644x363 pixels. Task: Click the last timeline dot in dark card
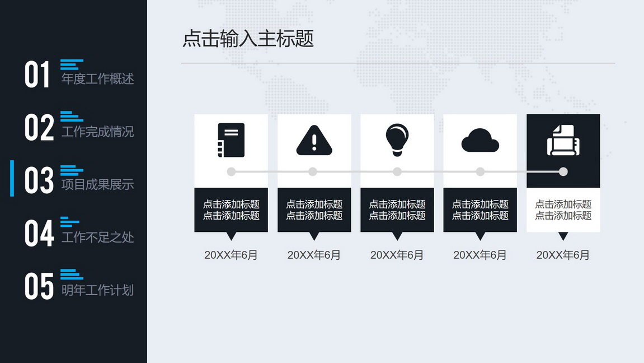[x=563, y=171]
